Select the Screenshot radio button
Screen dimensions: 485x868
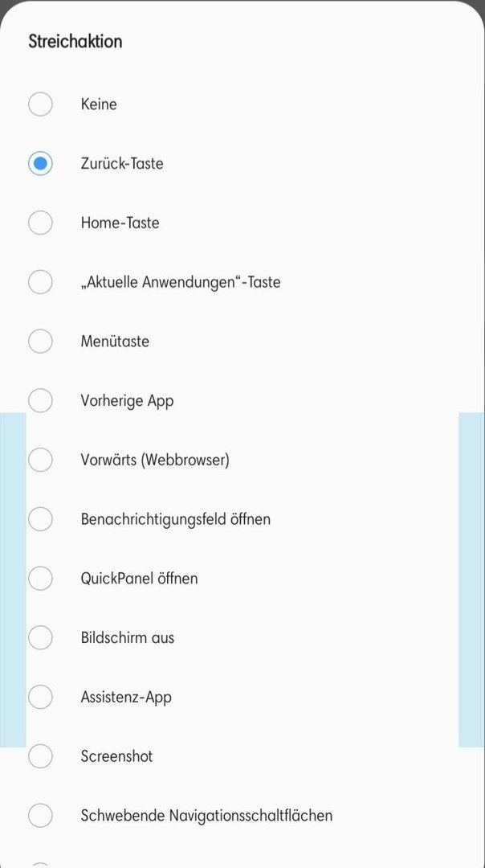[x=40, y=755]
